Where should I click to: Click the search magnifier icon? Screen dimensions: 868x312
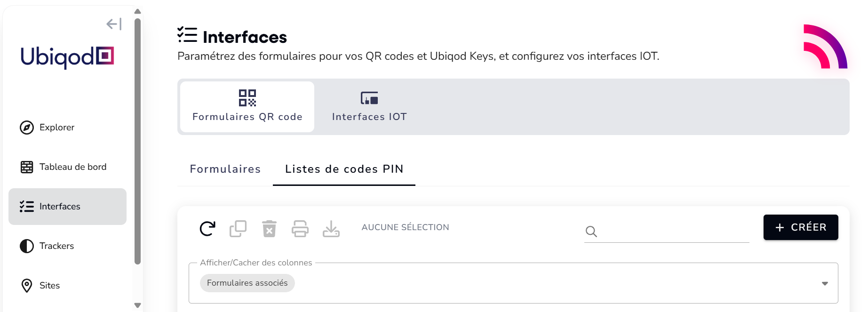[x=591, y=232]
